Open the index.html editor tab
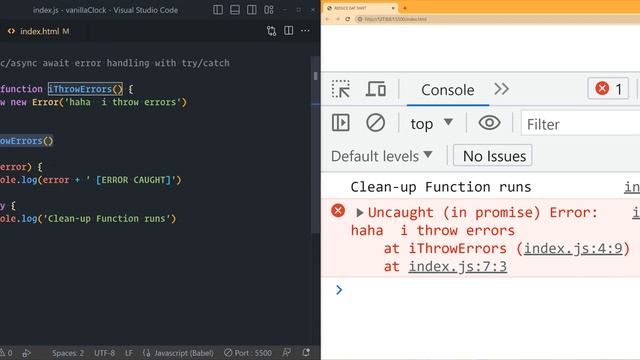Viewport: 640px width, 360px height. tap(39, 31)
